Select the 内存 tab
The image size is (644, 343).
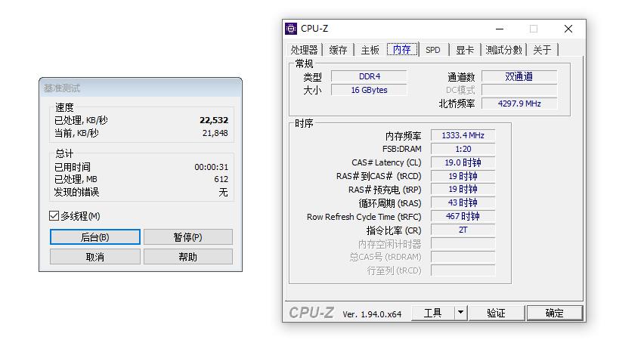pyautogui.click(x=402, y=50)
